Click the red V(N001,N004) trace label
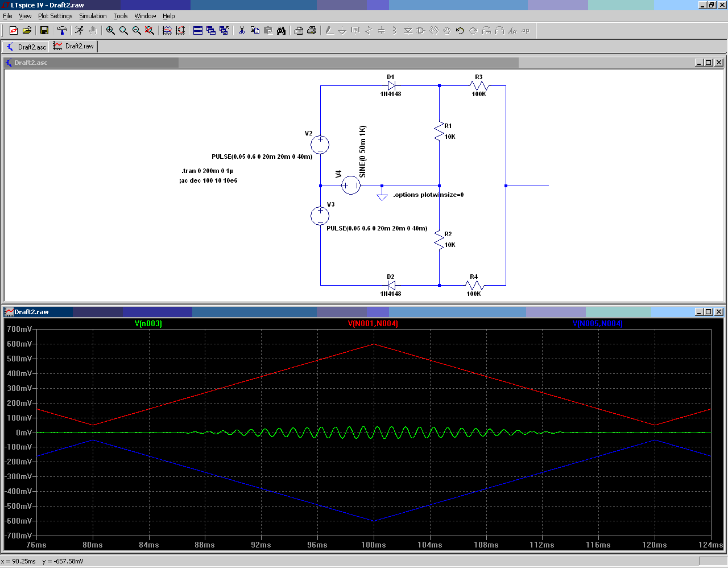Image resolution: width=728 pixels, height=568 pixels. (373, 324)
